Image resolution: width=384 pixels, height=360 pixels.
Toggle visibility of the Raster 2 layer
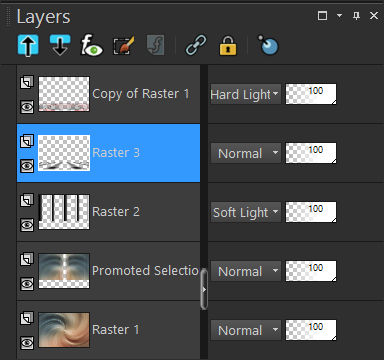[x=27, y=225]
